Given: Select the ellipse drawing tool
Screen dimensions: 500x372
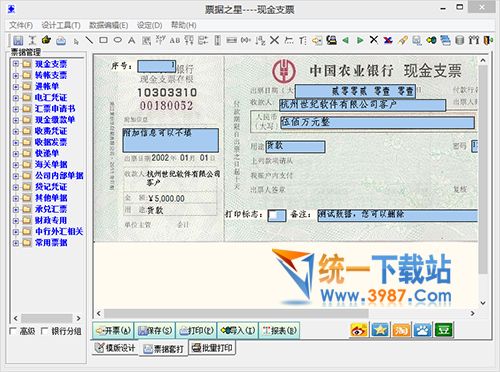Looking at the screenshot, I should [117, 40].
